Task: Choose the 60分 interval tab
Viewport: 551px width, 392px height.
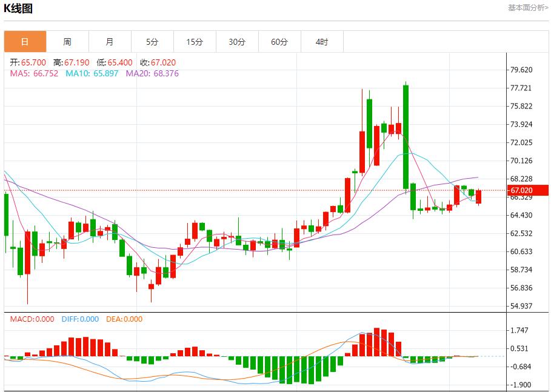Action: click(279, 42)
